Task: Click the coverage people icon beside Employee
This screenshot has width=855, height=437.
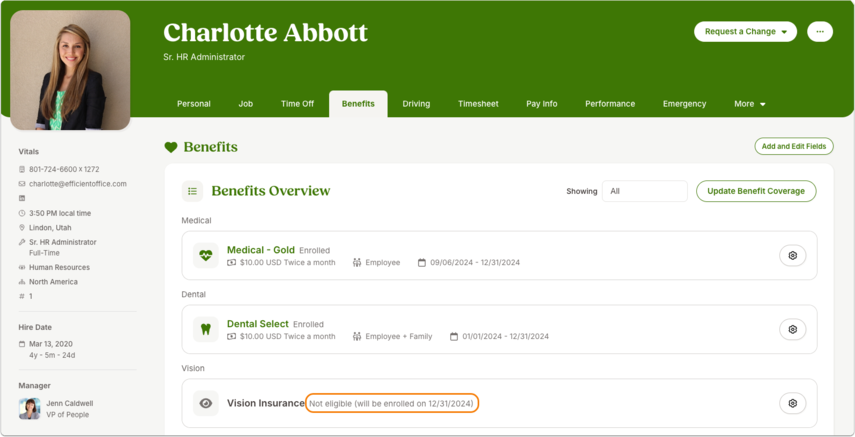Action: tap(357, 263)
